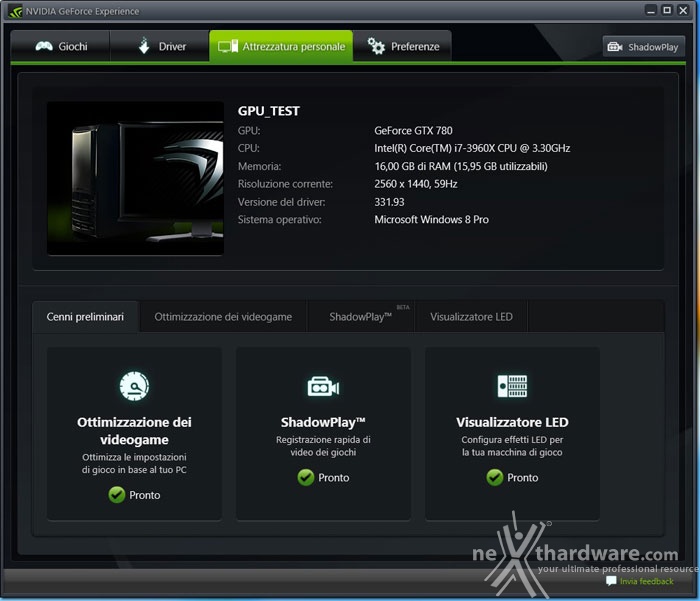Click the Risoluzione corrente label
Image resolution: width=700 pixels, height=601 pixels.
pos(285,184)
